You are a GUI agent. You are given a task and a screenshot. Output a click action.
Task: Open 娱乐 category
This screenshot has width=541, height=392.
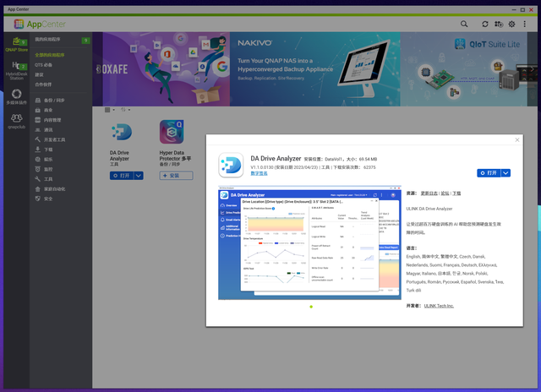[x=43, y=160]
